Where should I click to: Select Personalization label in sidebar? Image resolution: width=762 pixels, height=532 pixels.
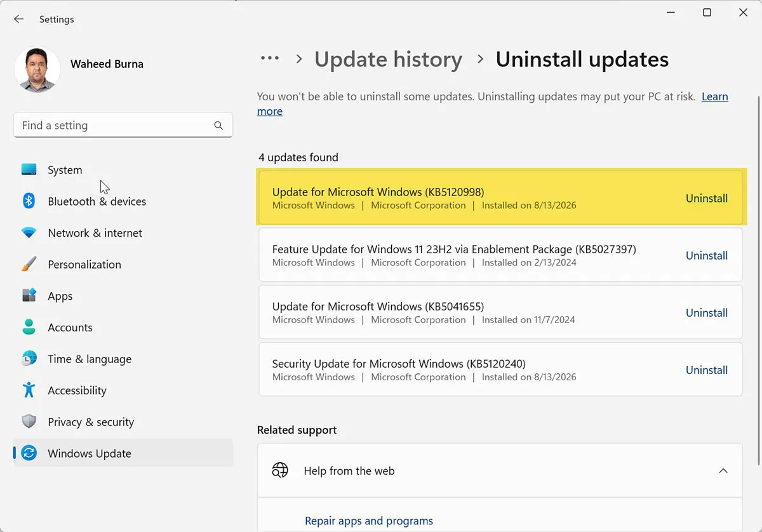click(84, 264)
